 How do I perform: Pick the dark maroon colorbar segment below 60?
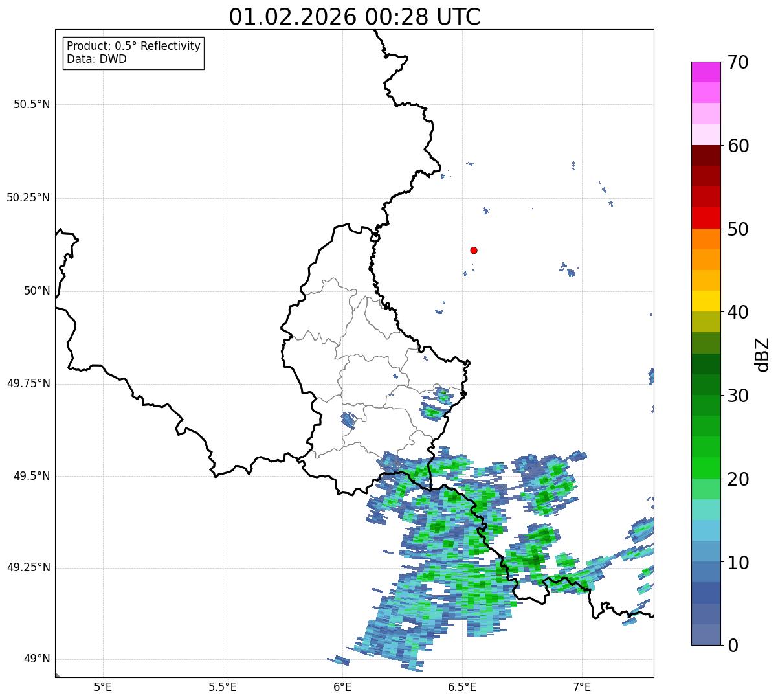[705, 156]
